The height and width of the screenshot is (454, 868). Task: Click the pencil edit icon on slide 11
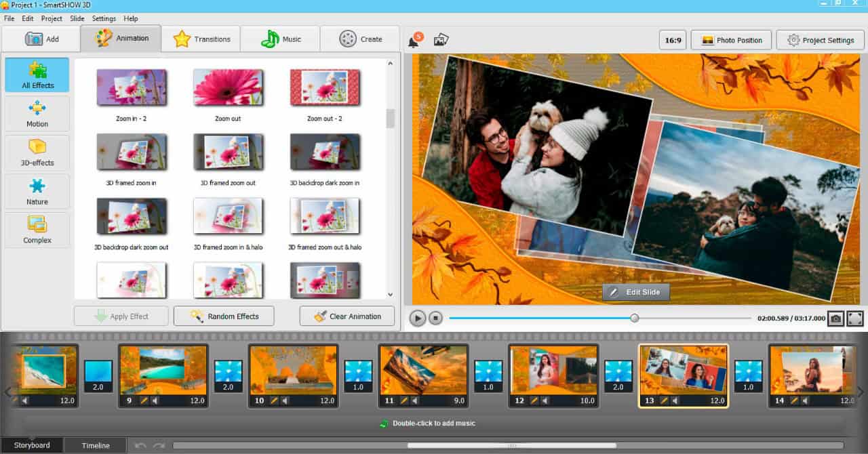click(x=404, y=400)
